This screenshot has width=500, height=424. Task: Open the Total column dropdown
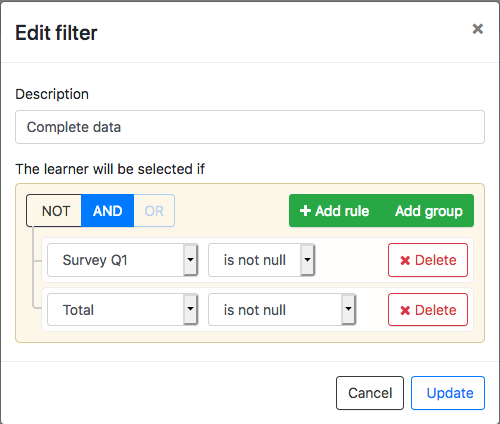click(123, 310)
